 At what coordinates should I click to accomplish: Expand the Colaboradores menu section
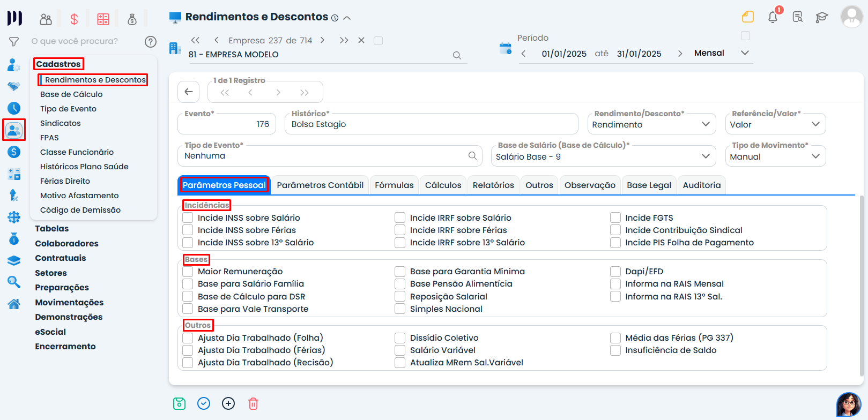pos(66,243)
